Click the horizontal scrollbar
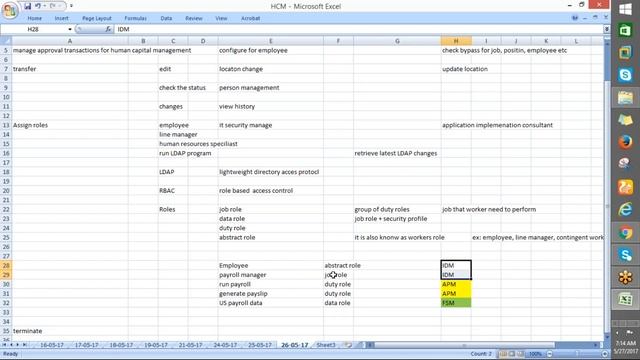This screenshot has width=640, height=360. [x=464, y=345]
